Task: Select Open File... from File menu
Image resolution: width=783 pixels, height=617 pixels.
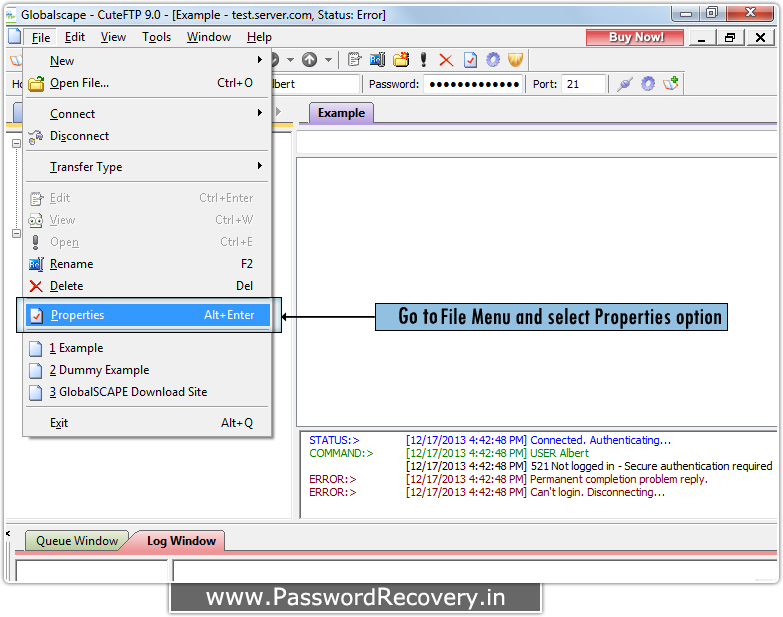Action: point(148,83)
